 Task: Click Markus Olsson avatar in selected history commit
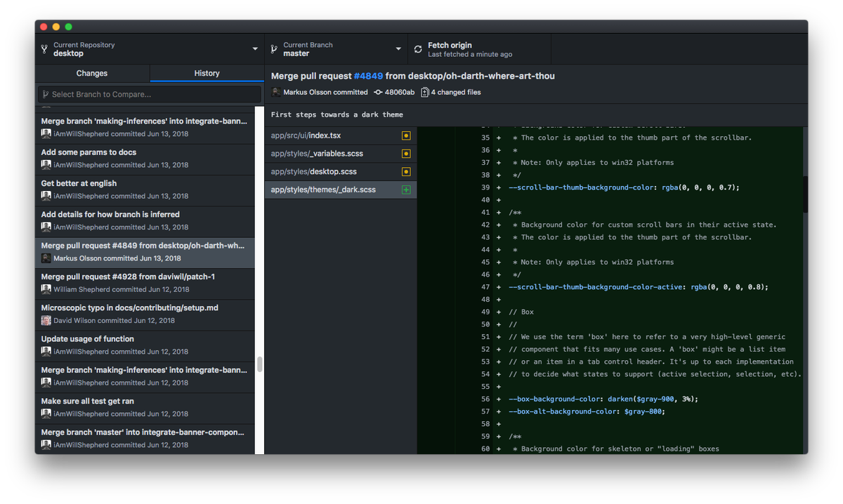[x=46, y=258]
